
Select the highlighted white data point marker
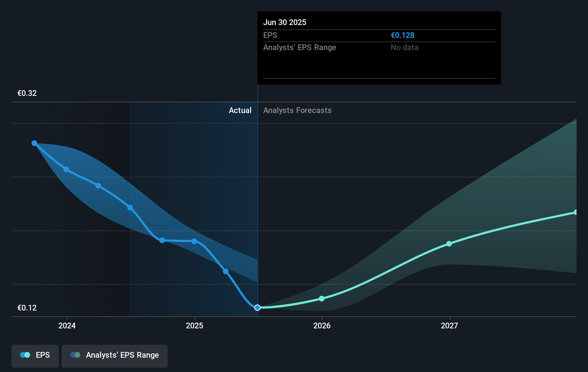[x=257, y=307]
